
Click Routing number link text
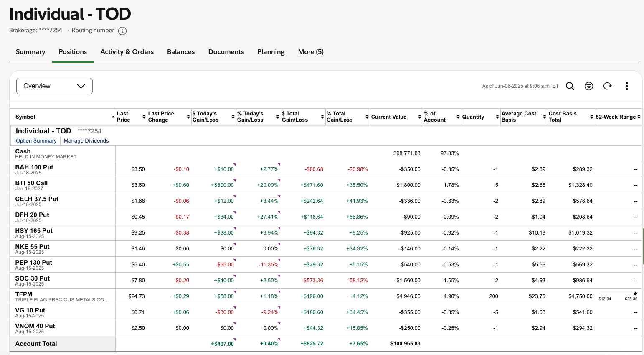click(93, 31)
